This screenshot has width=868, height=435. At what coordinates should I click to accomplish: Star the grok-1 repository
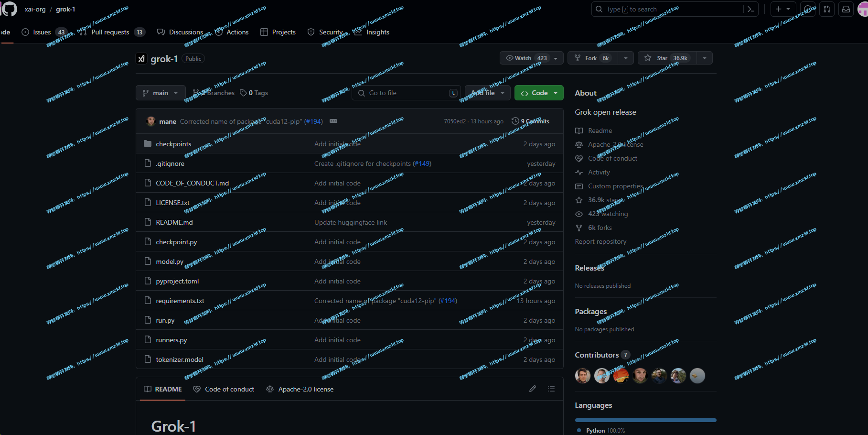[x=667, y=58]
